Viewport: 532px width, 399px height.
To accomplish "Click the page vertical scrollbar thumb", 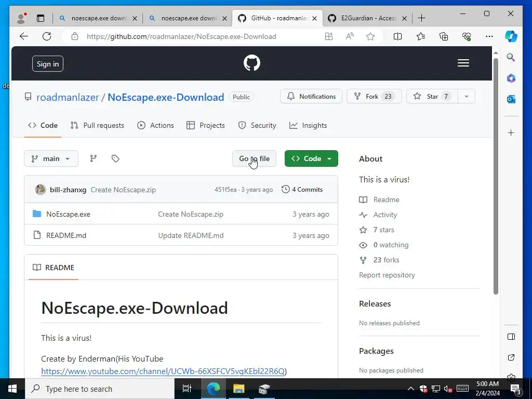I will tap(496, 177).
